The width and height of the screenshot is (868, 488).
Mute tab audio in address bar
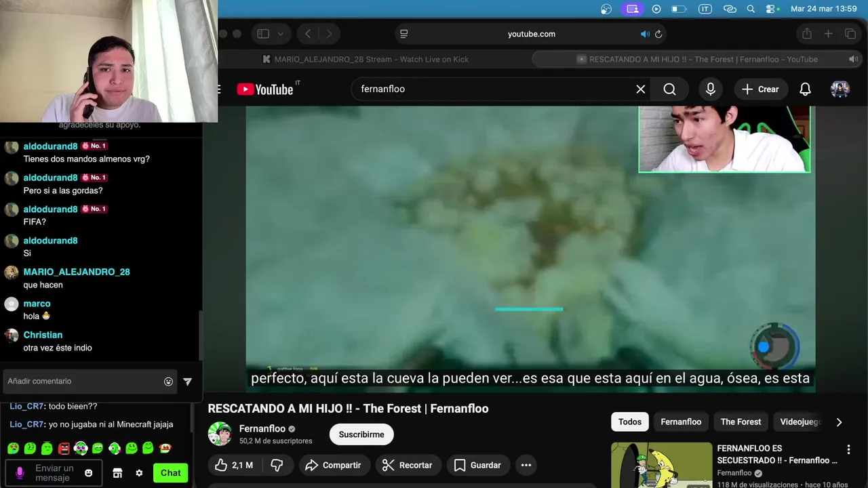pos(644,34)
